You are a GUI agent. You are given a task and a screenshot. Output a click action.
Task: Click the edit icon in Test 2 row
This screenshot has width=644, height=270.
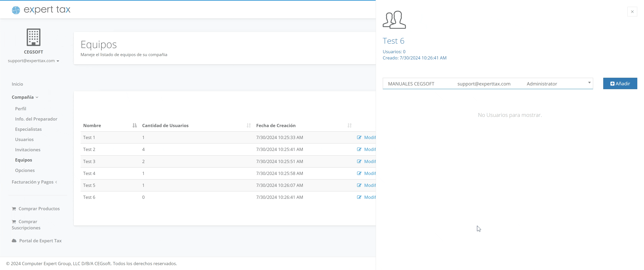click(359, 149)
